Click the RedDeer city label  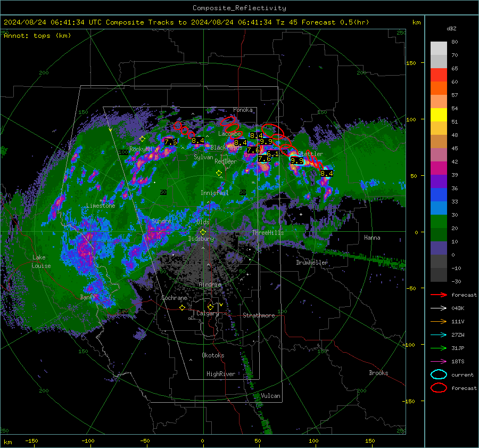226,161
